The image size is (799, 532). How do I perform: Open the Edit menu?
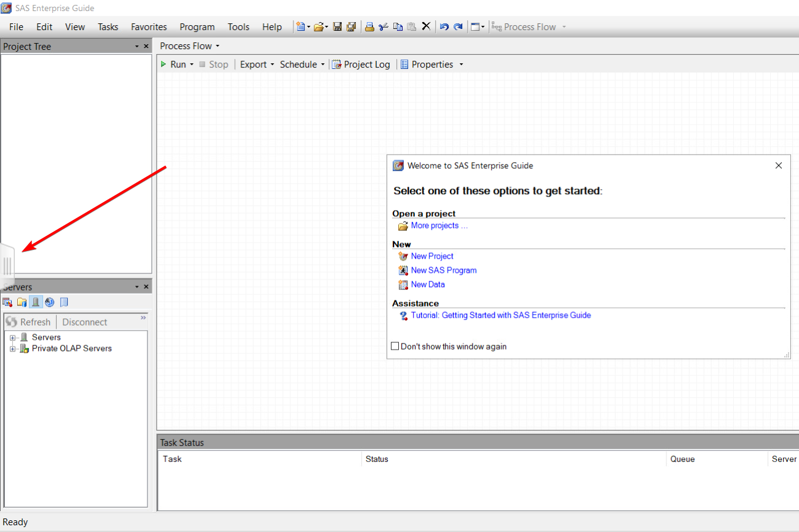pos(44,27)
